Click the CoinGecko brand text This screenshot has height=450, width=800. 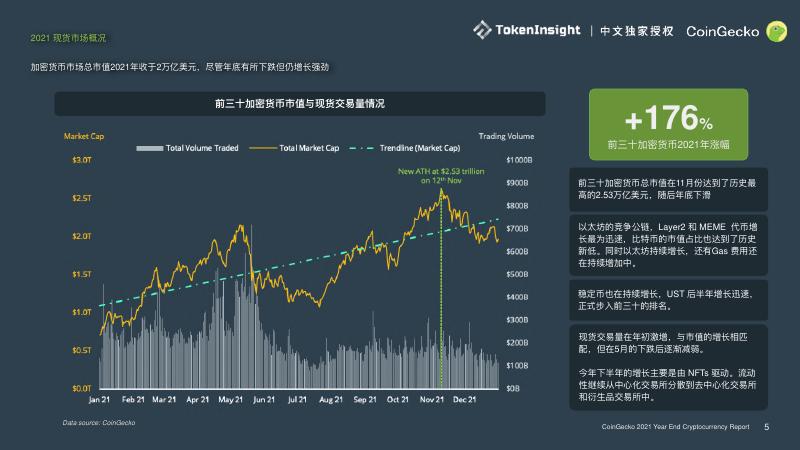click(x=722, y=32)
